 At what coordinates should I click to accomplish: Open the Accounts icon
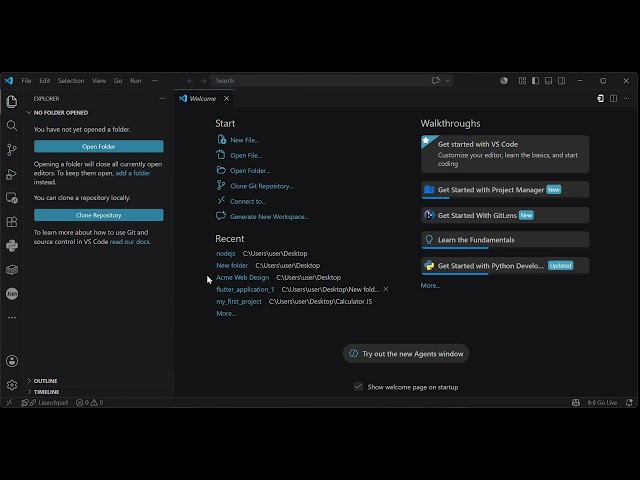[x=12, y=361]
